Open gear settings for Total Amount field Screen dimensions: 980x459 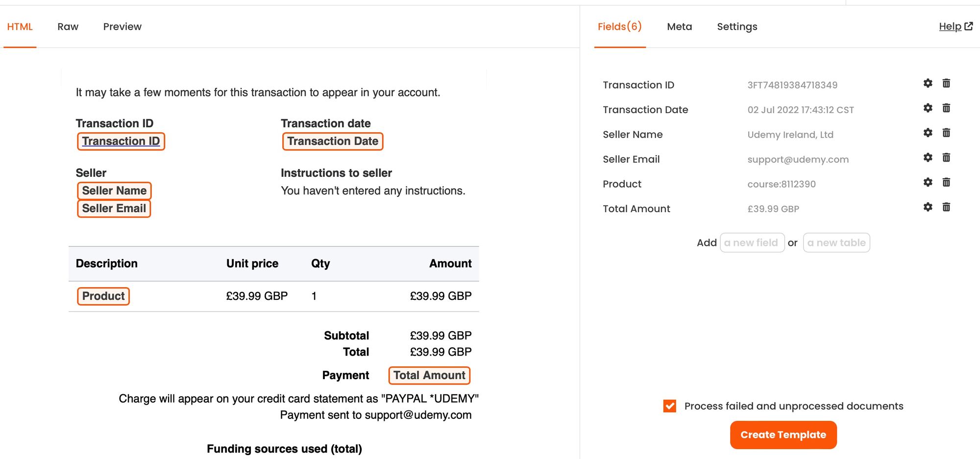(x=928, y=207)
